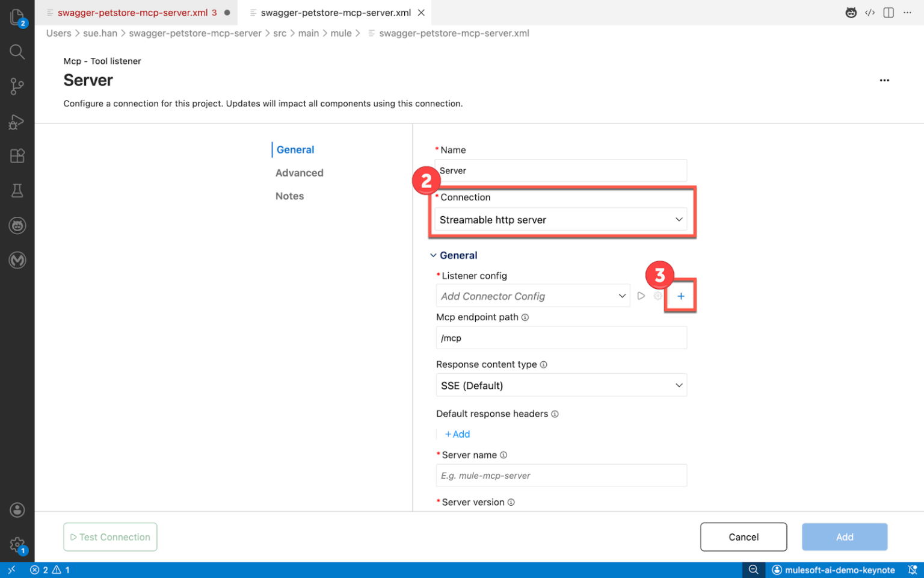The height and width of the screenshot is (578, 924).
Task: Open the Source Control view
Action: pos(17,86)
